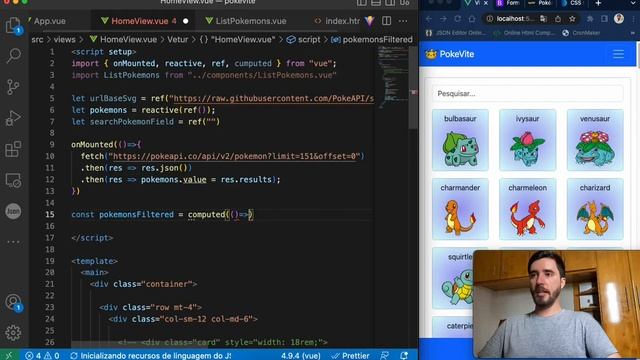
Task: Click line number 15 in the gutter
Action: coord(50,214)
